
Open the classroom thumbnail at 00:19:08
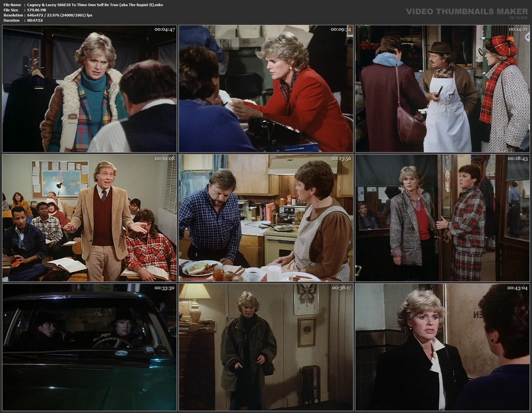point(89,218)
